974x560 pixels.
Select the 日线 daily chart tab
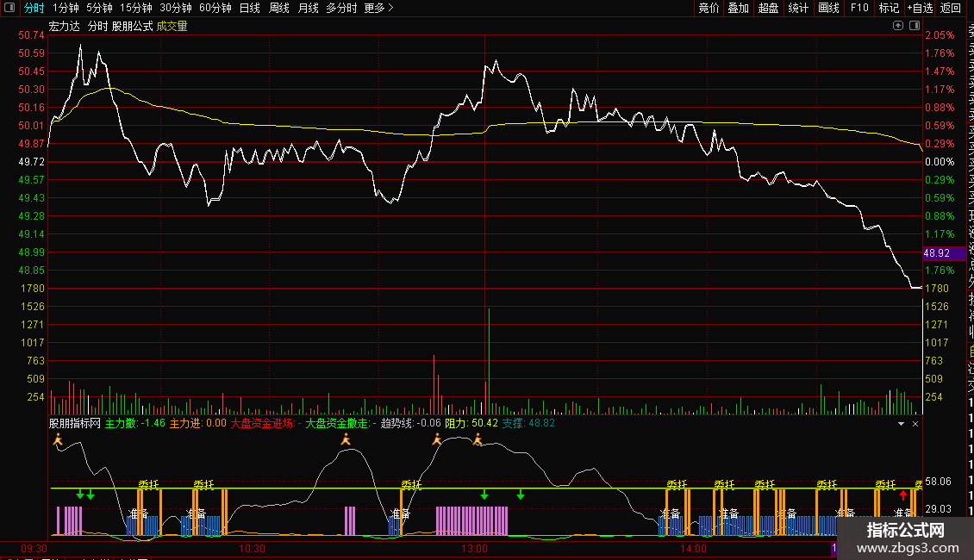[x=249, y=9]
